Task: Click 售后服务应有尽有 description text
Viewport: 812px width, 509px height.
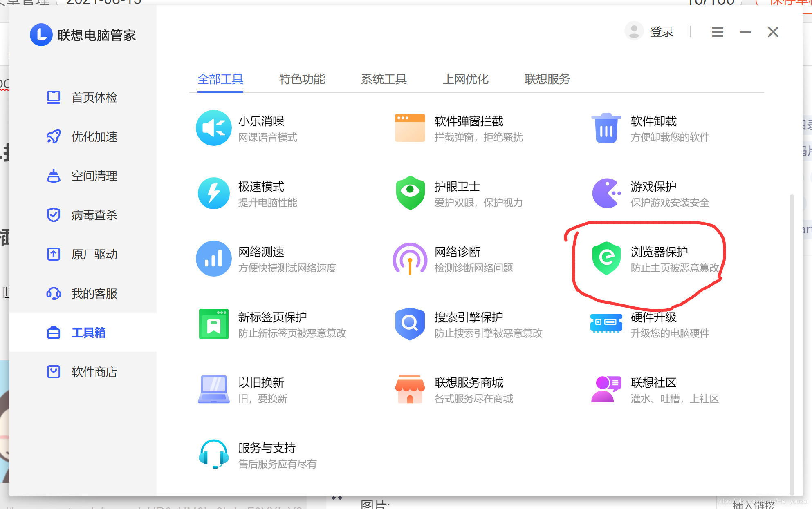Action: tap(278, 464)
